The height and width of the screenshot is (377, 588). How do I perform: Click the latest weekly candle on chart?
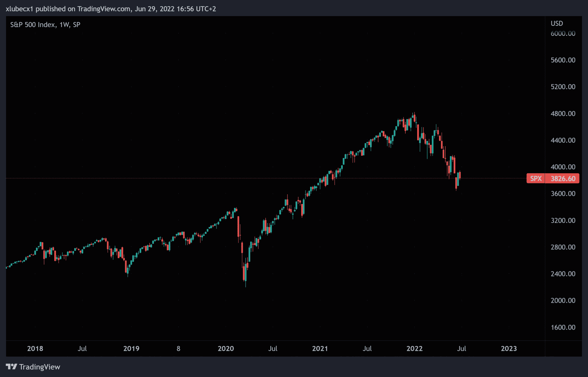click(460, 175)
